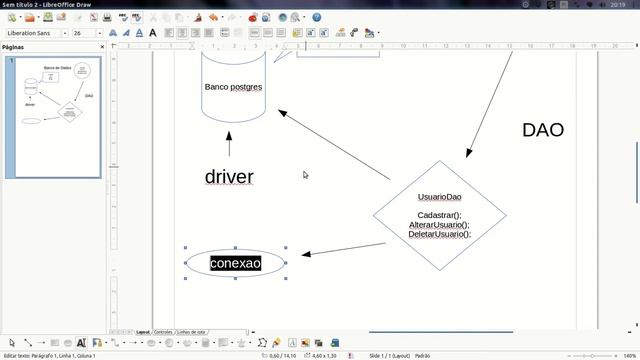This screenshot has height=360, width=640.
Task: Center the text horizontally
Action: coord(182,33)
